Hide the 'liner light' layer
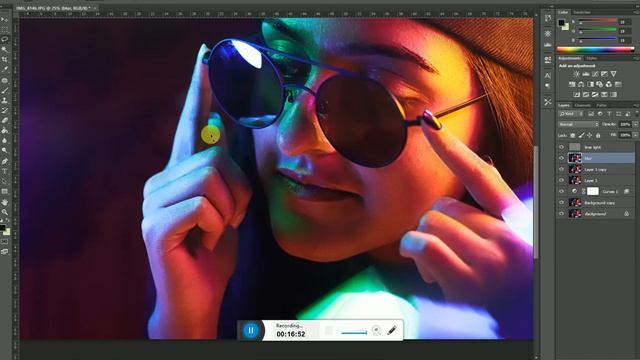The height and width of the screenshot is (360, 640). click(562, 147)
